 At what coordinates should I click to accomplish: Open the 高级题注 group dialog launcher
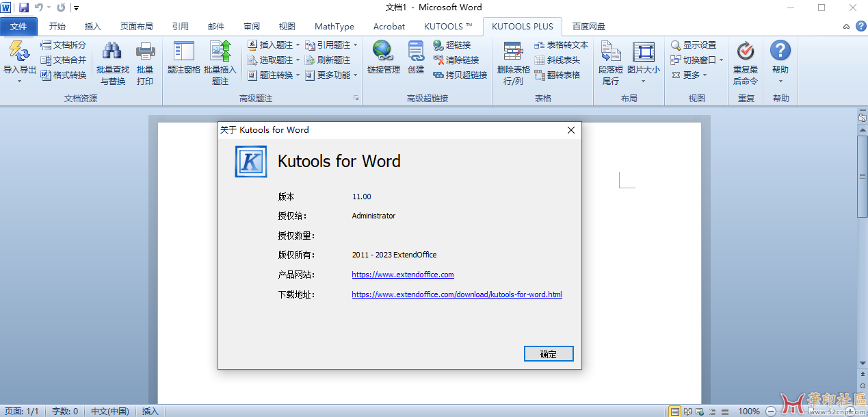coord(356,99)
